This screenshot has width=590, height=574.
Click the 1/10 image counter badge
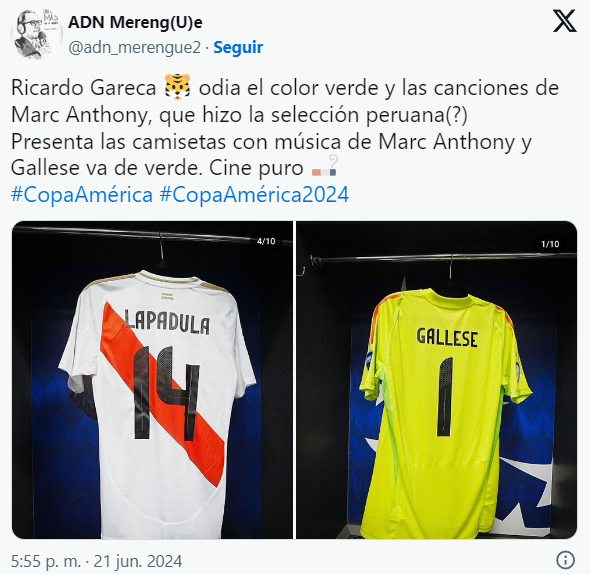click(550, 244)
